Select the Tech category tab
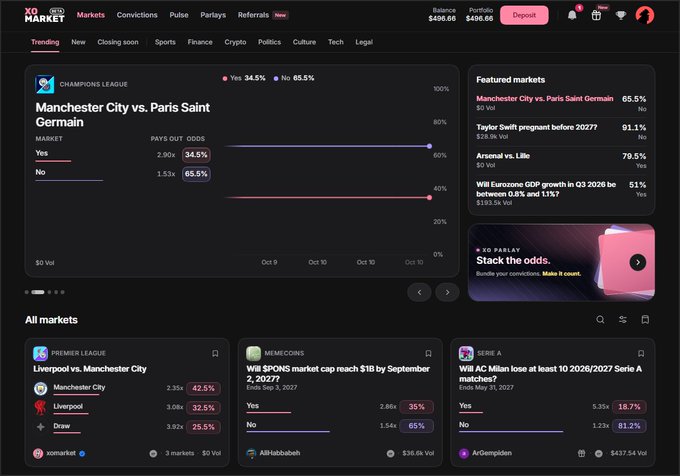The width and height of the screenshot is (680, 476). click(336, 42)
